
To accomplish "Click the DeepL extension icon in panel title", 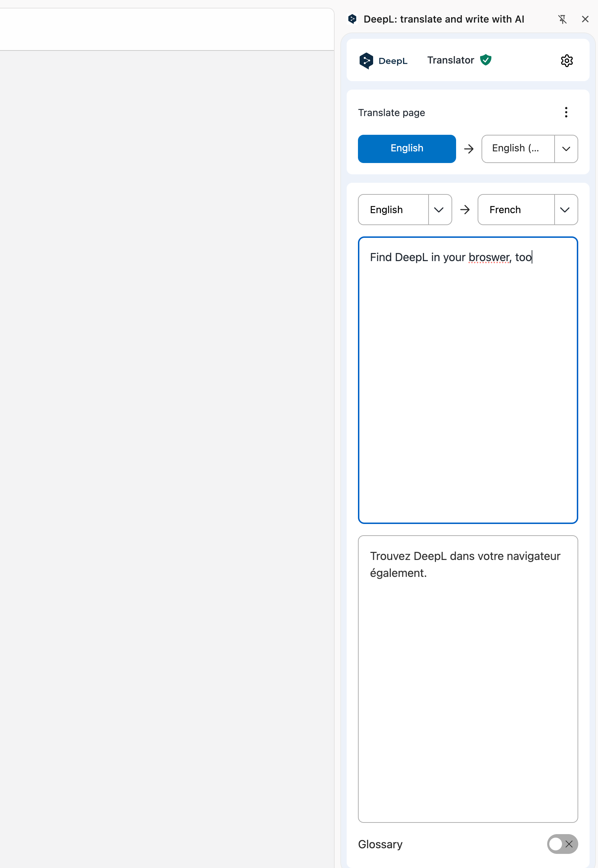I will click(352, 19).
